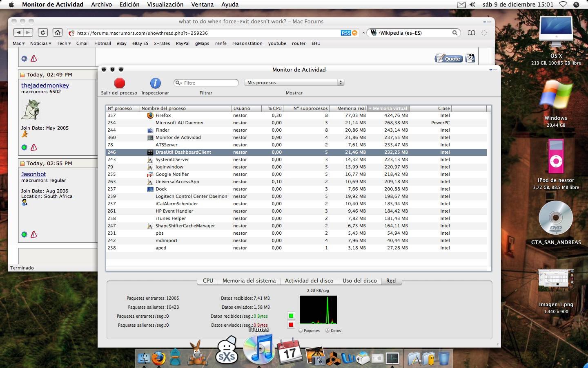588x368 pixels.
Task: Click the PayPal bookmark
Action: pos(183,43)
